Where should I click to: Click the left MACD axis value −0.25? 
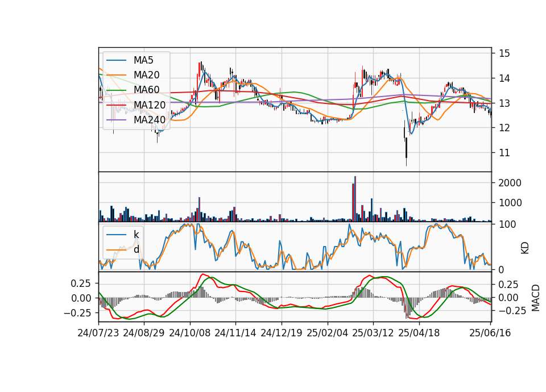(x=77, y=313)
